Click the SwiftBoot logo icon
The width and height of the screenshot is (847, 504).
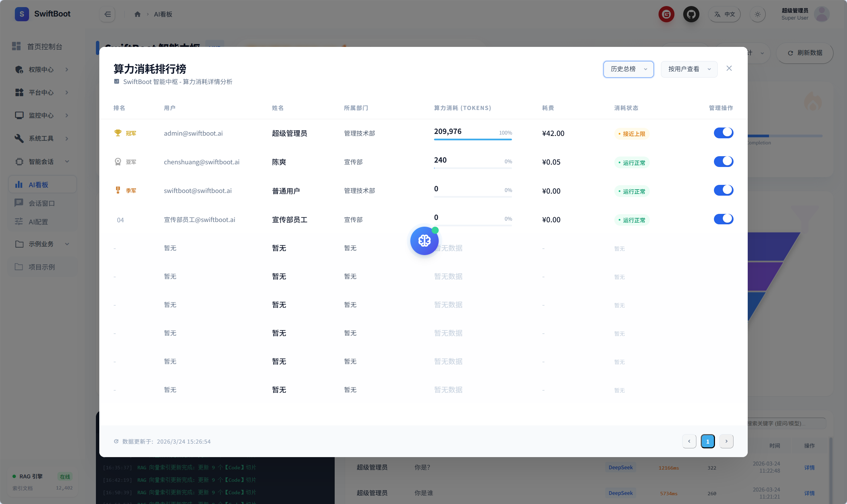click(22, 14)
